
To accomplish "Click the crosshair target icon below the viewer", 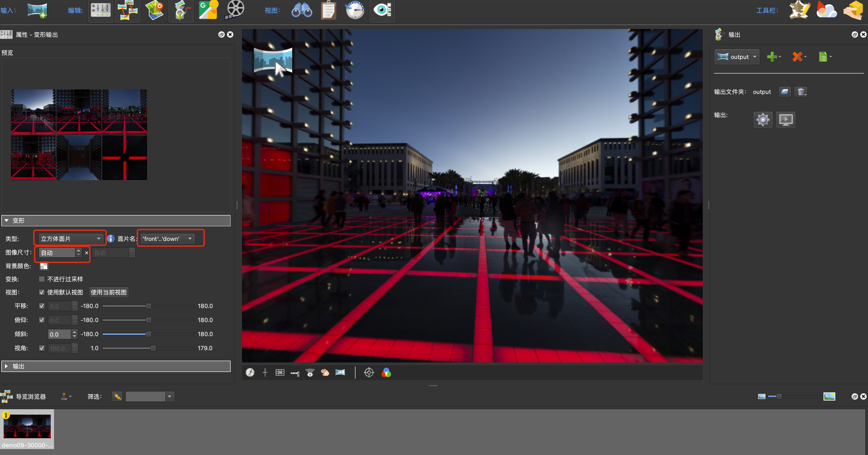I will tap(369, 372).
